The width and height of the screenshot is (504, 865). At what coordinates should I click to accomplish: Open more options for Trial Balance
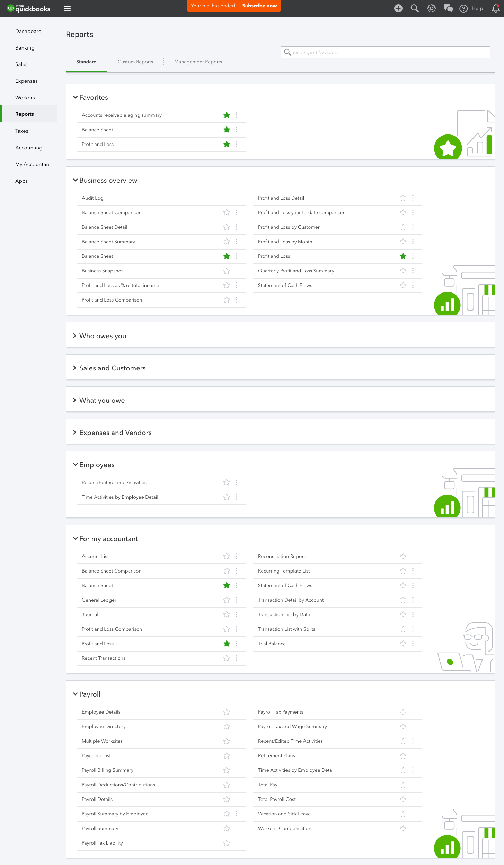click(413, 644)
